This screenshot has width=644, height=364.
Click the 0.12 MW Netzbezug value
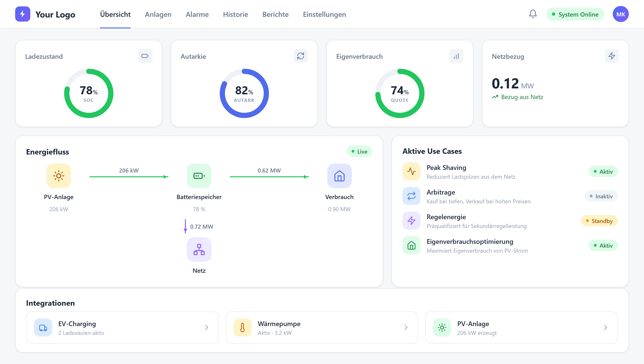coord(513,84)
